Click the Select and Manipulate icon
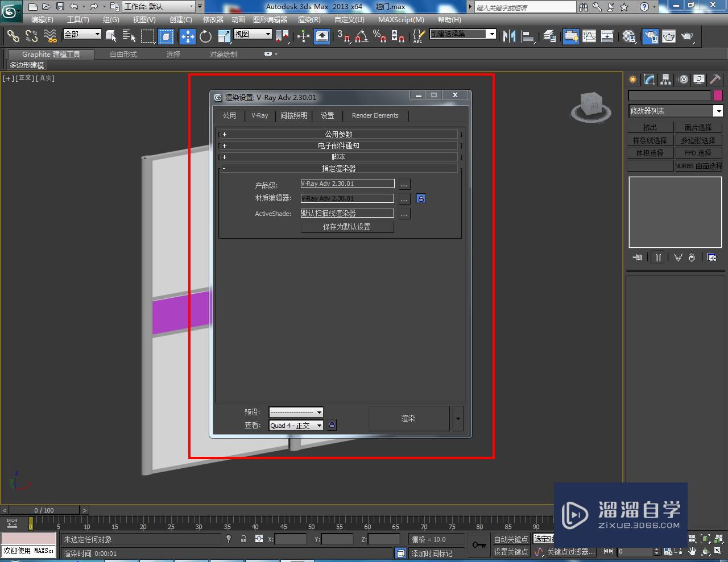Screen dimensions: 728x562 click(x=303, y=36)
